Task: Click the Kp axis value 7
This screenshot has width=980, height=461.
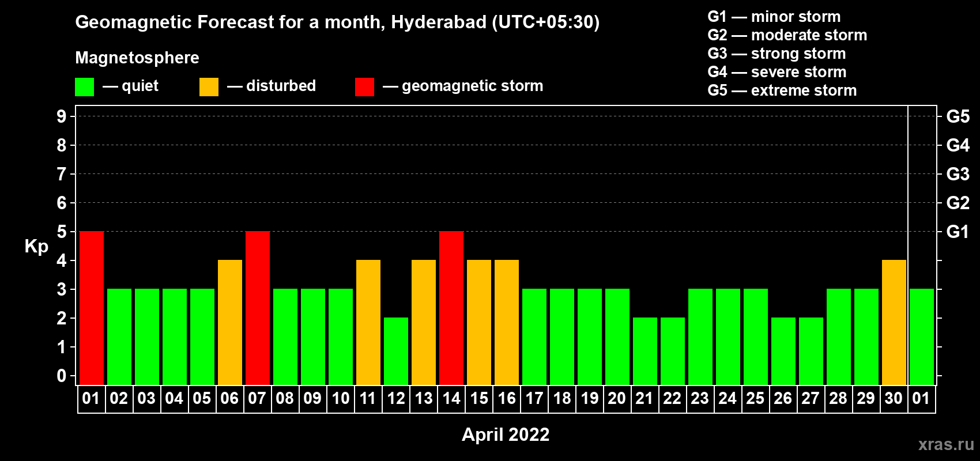Action: pyautogui.click(x=62, y=174)
